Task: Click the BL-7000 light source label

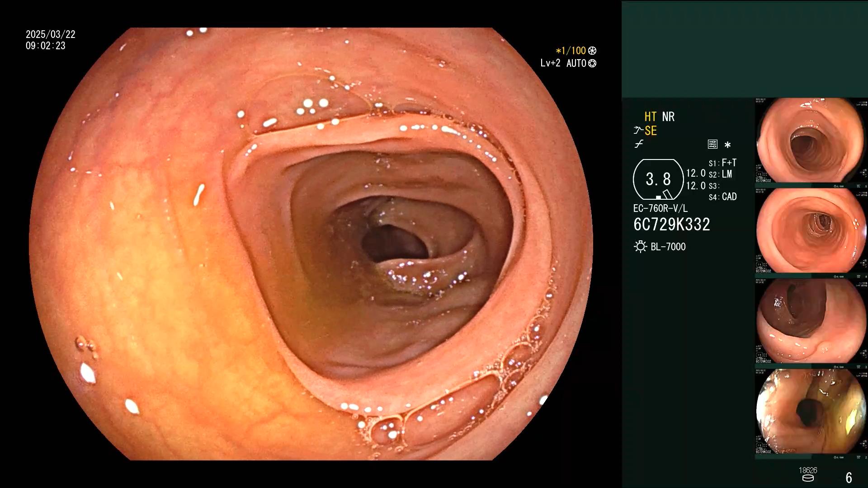Action: coord(668,247)
